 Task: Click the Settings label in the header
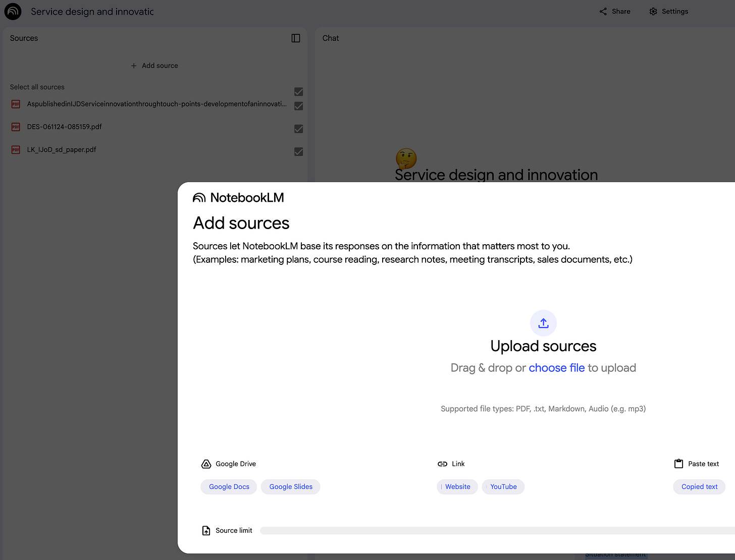coord(675,11)
